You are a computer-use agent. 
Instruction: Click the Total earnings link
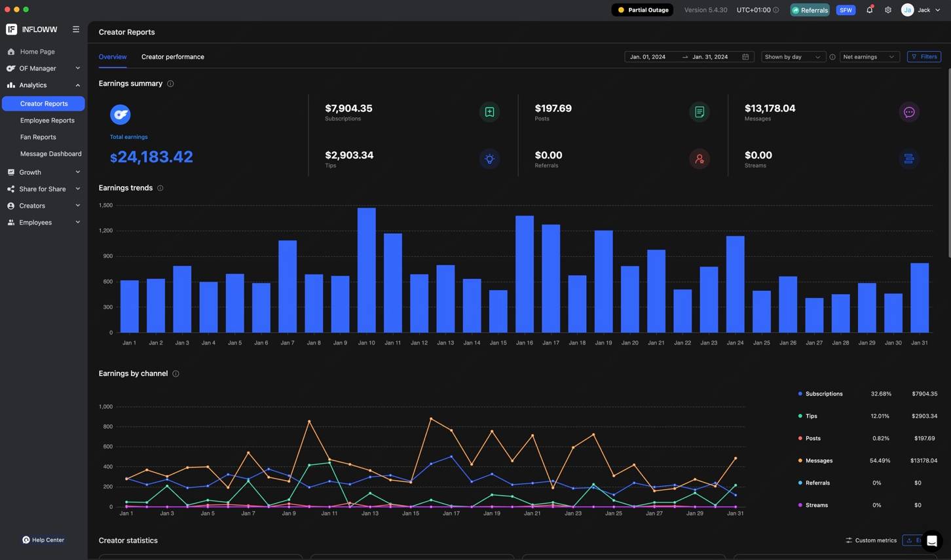pyautogui.click(x=128, y=137)
